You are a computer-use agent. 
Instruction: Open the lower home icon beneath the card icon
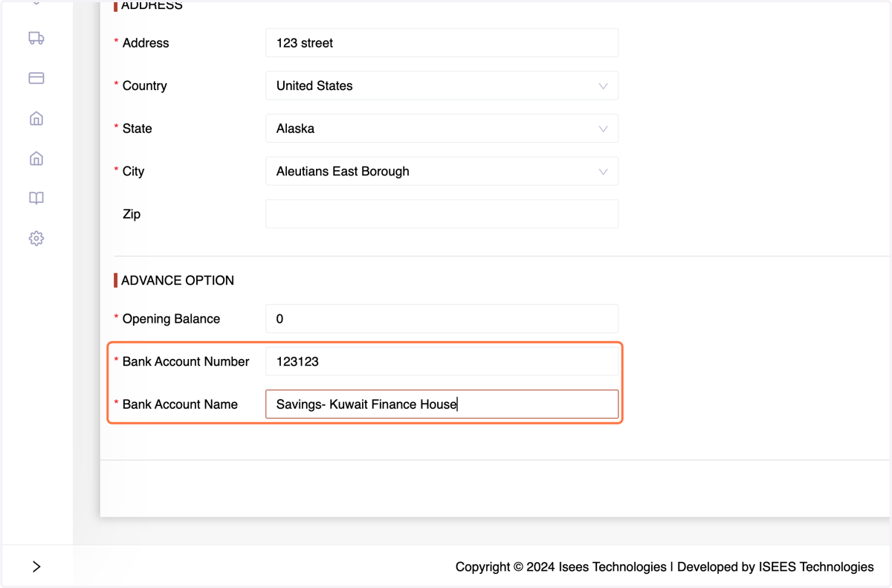point(36,158)
